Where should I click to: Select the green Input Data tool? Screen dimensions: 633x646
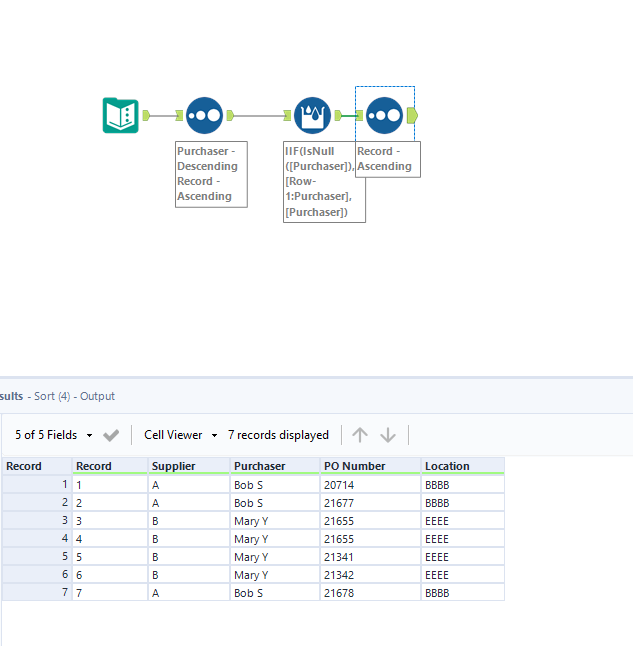click(x=120, y=115)
